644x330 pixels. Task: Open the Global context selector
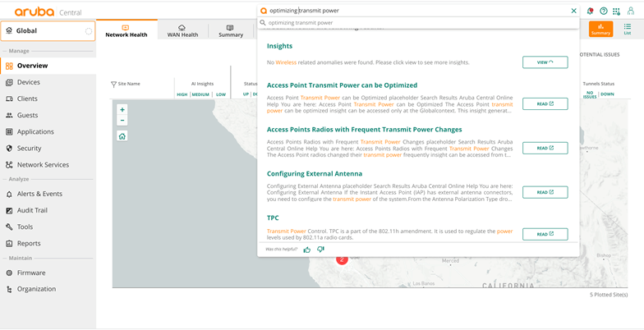click(48, 31)
